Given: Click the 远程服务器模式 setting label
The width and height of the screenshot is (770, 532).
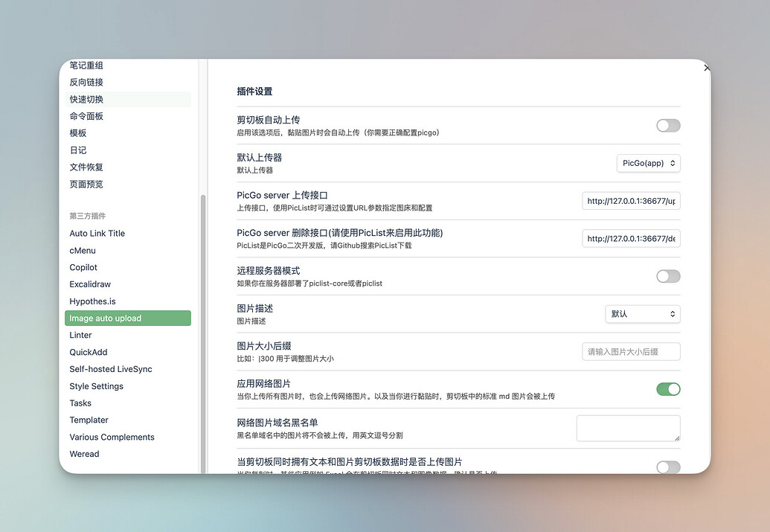Looking at the screenshot, I should click(x=268, y=271).
